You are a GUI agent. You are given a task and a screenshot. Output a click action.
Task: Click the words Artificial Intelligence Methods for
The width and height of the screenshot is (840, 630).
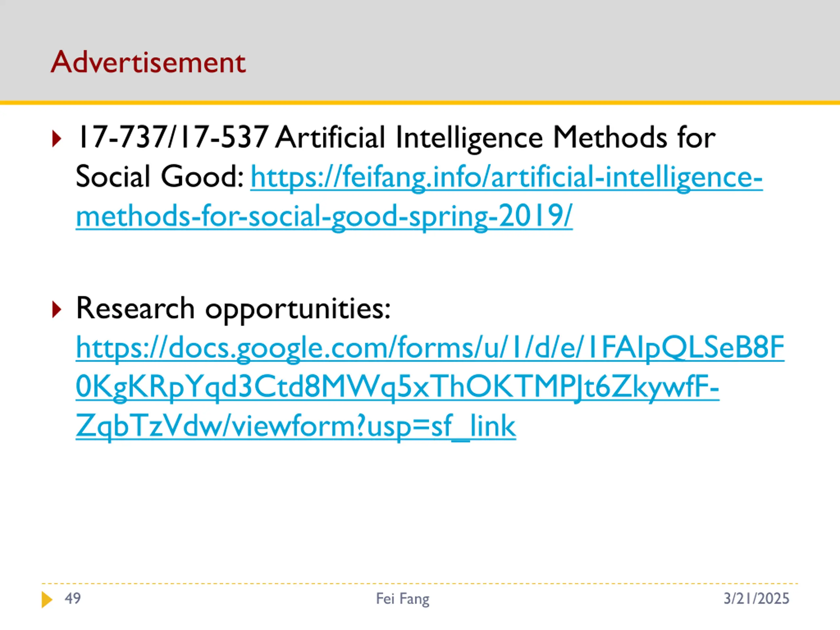pos(495,138)
